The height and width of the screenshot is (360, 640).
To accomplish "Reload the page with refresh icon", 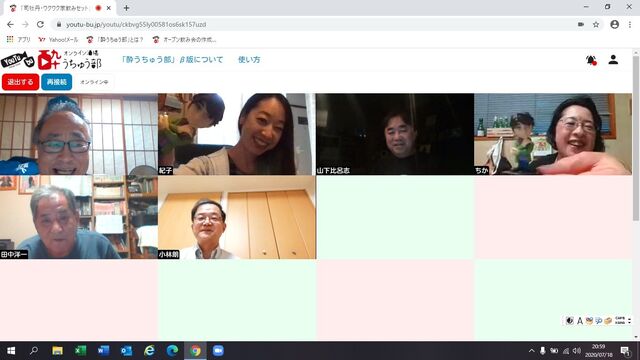I will tap(40, 24).
